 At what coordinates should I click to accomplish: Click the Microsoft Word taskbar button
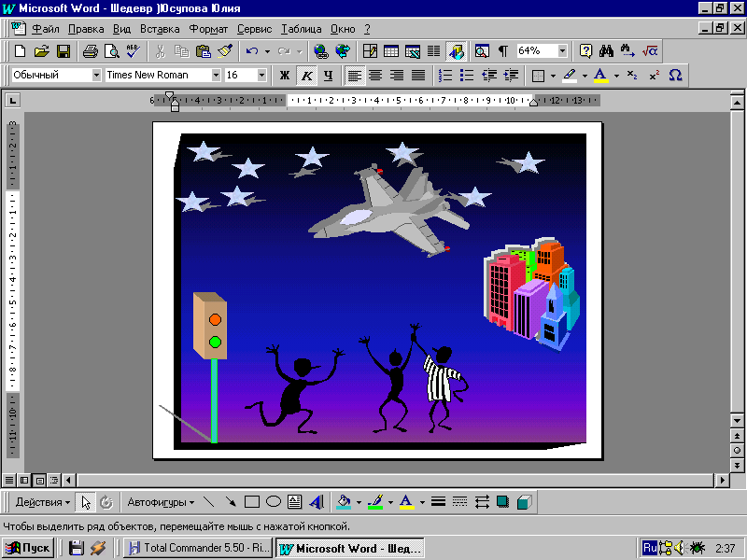(350, 548)
